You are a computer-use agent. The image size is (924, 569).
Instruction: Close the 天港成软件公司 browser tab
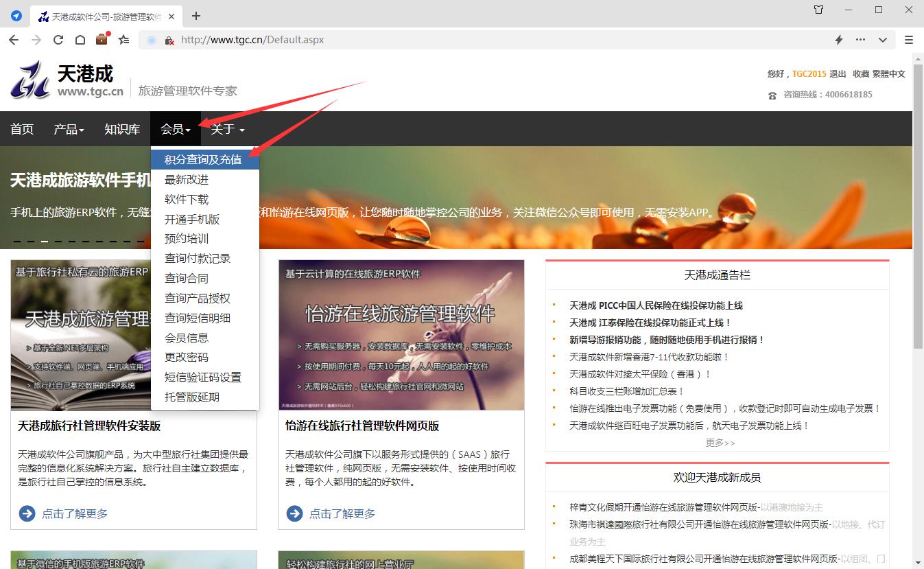[171, 16]
